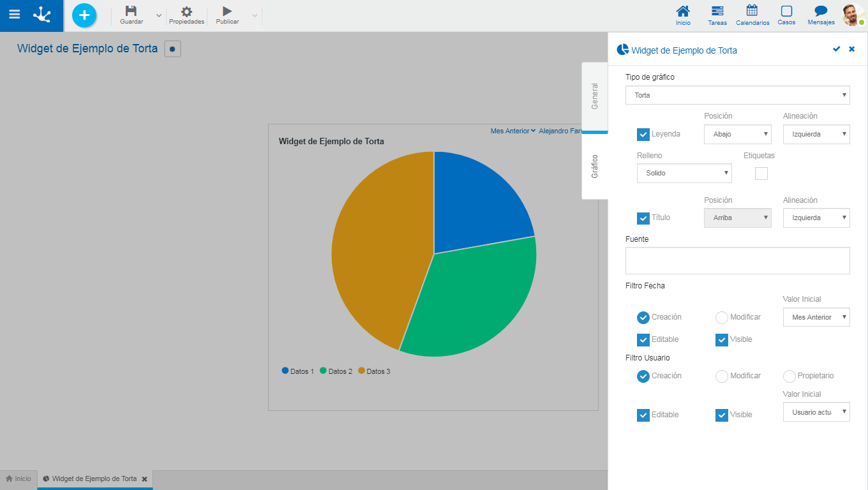Image resolution: width=868 pixels, height=490 pixels.
Task: Switch to the Inicio bottom tab
Action: [x=19, y=479]
